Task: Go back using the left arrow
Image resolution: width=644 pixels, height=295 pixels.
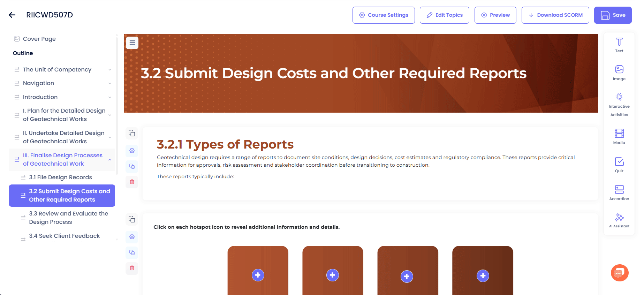Action: click(x=12, y=15)
